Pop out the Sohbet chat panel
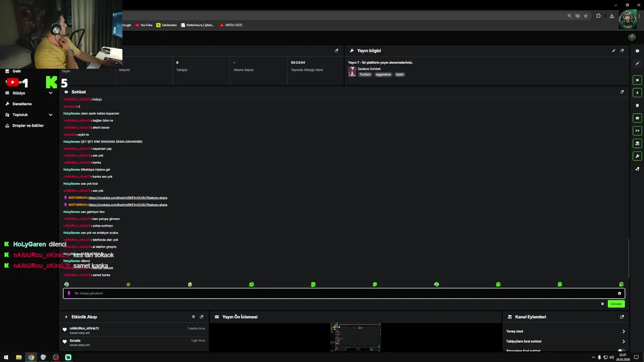The width and height of the screenshot is (644, 362). click(622, 92)
